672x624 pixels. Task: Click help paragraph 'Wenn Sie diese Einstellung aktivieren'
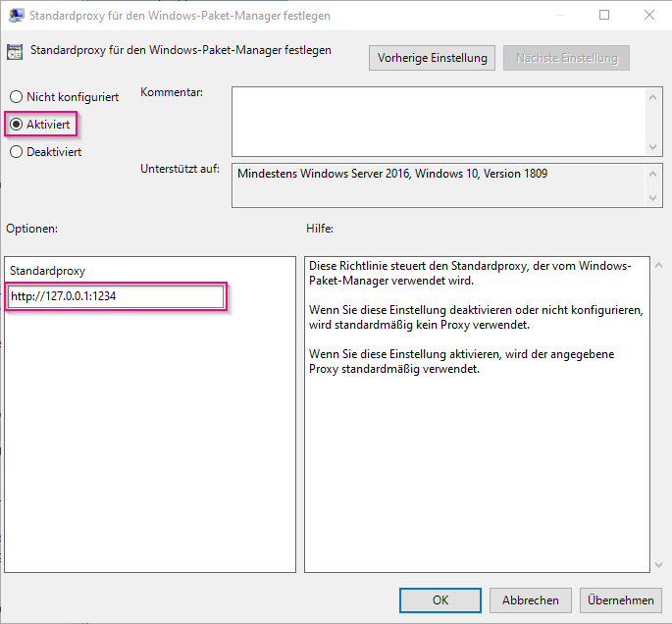tap(462, 361)
